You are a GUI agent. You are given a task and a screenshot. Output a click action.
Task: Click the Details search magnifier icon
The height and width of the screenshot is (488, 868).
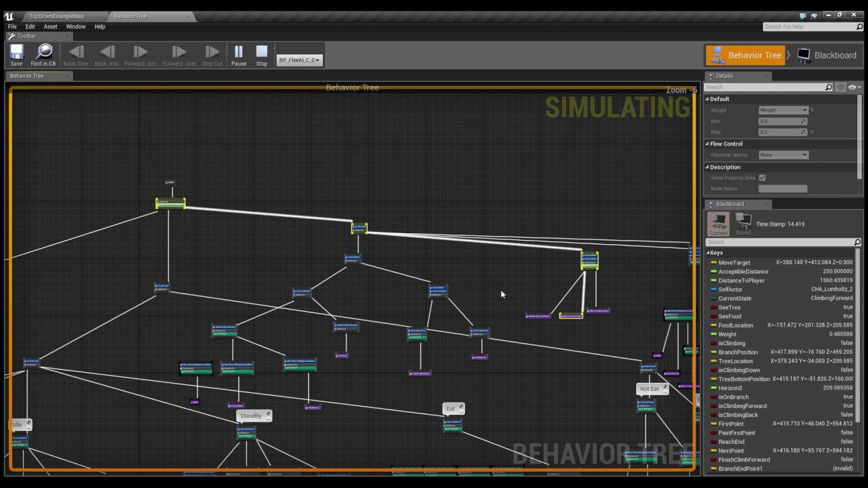click(x=829, y=87)
